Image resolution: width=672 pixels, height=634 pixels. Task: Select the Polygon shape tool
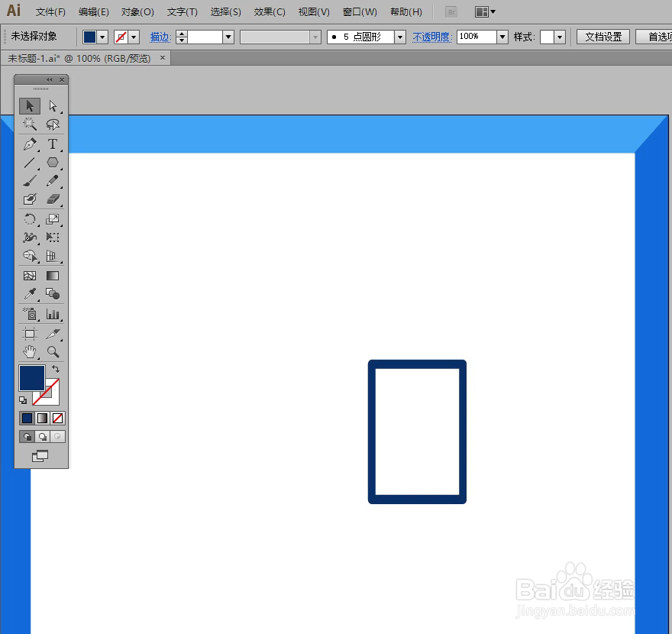click(x=53, y=163)
